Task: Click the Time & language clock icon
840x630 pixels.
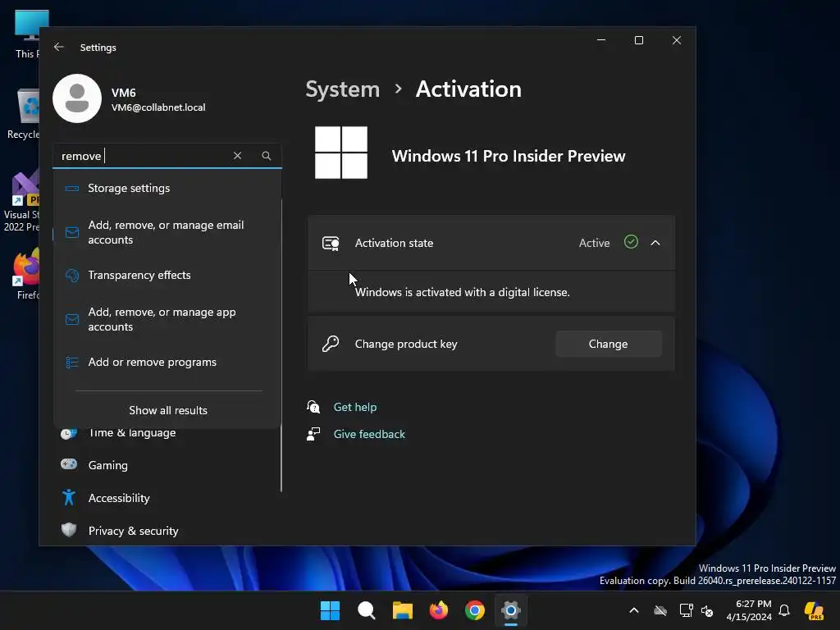Action: 69,433
